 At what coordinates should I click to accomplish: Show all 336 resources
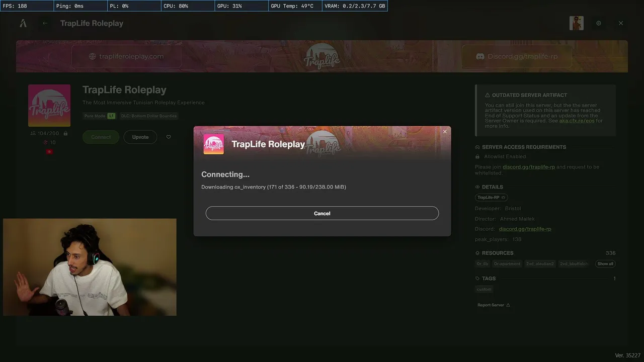605,264
